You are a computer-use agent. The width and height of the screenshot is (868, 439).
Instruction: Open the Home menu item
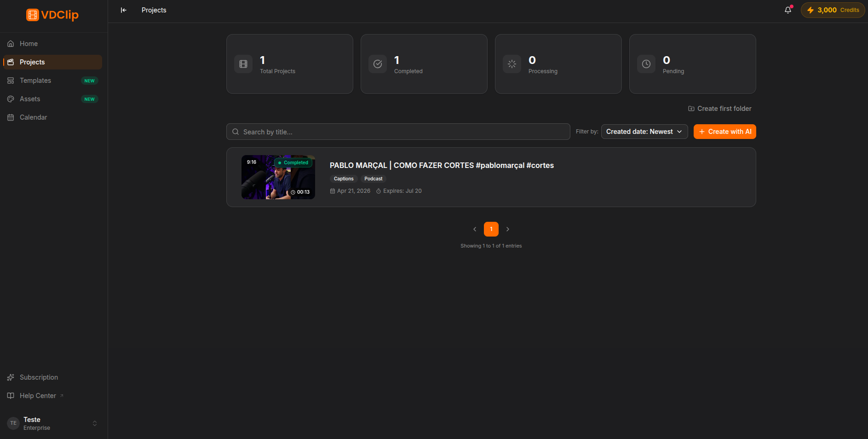(52, 44)
